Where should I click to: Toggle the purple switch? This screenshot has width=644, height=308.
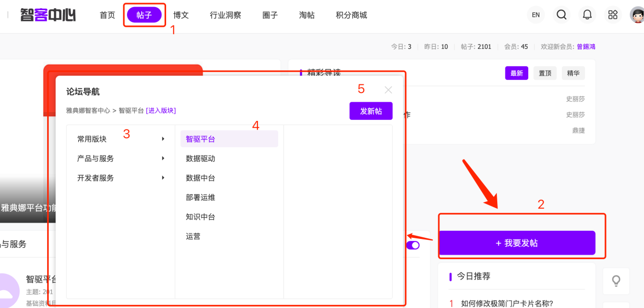[413, 245]
